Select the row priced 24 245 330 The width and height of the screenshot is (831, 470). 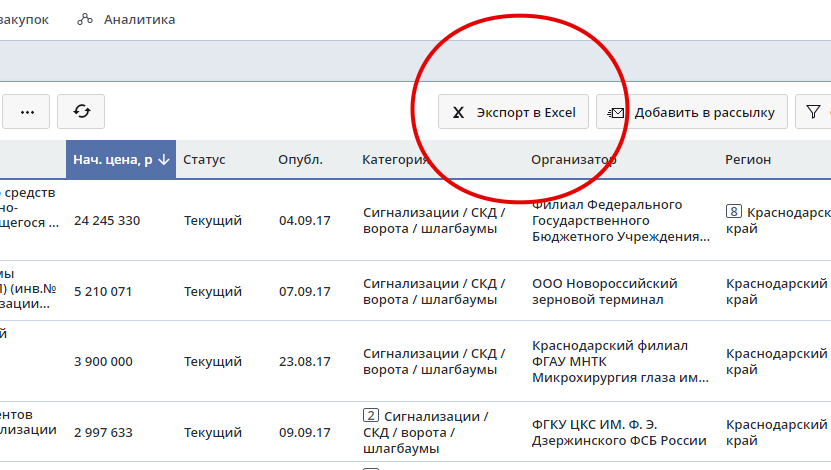107,221
